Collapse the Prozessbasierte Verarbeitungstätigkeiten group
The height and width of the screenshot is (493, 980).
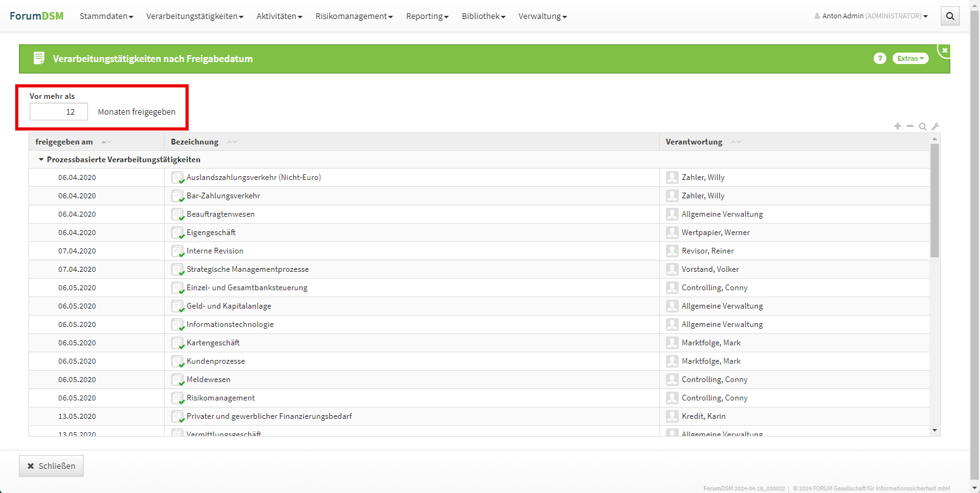coord(41,160)
